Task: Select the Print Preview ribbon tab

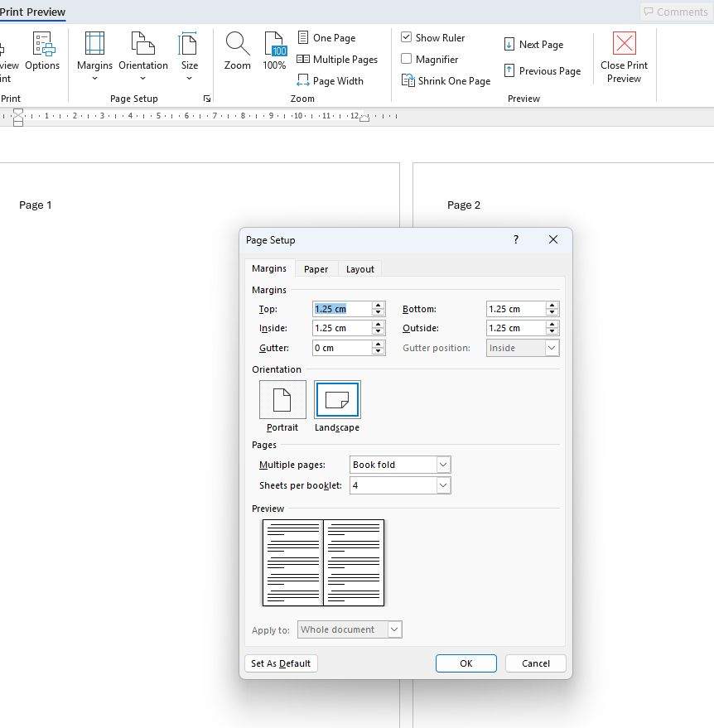Action: coord(32,12)
